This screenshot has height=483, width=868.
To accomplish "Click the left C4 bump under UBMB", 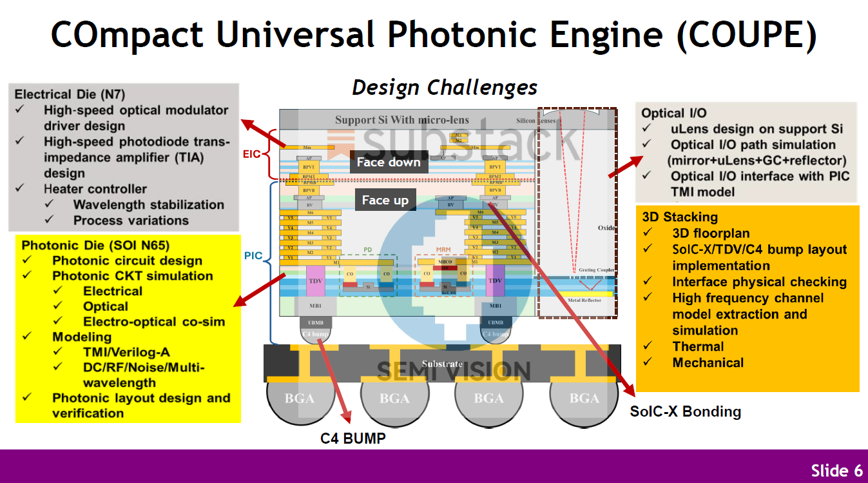I will tap(315, 333).
